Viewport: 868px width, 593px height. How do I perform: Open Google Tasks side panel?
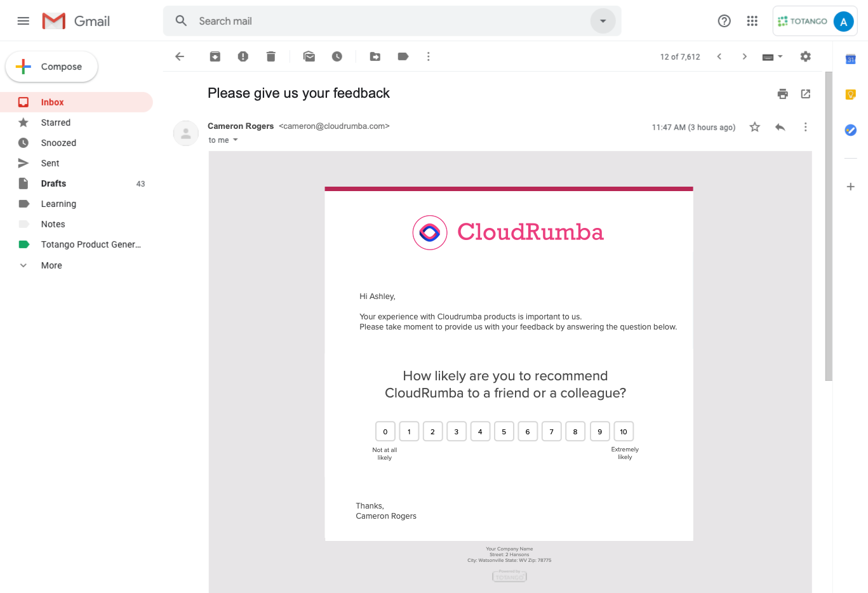851,130
